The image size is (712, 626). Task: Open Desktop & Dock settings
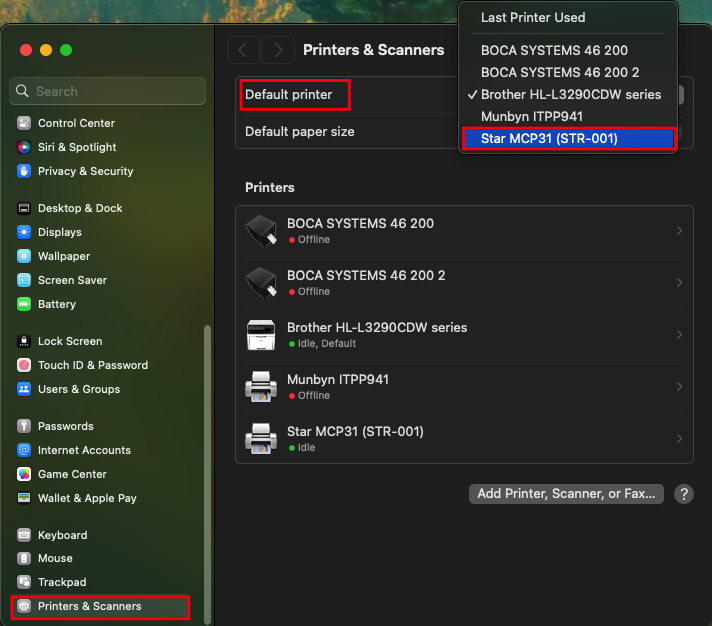pos(80,208)
